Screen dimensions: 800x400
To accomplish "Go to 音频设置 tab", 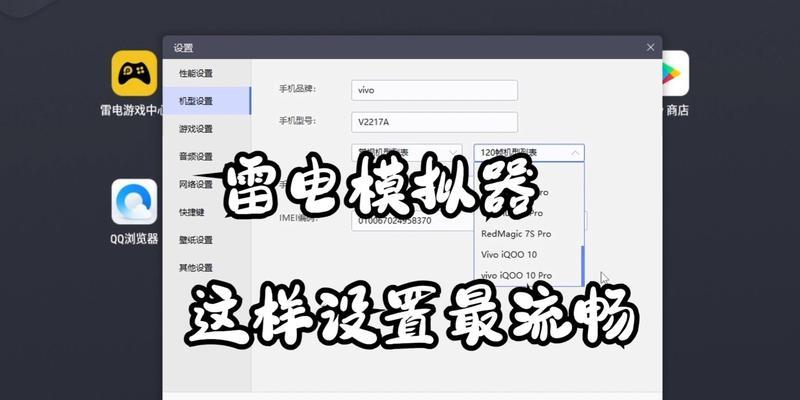I will click(x=207, y=157).
